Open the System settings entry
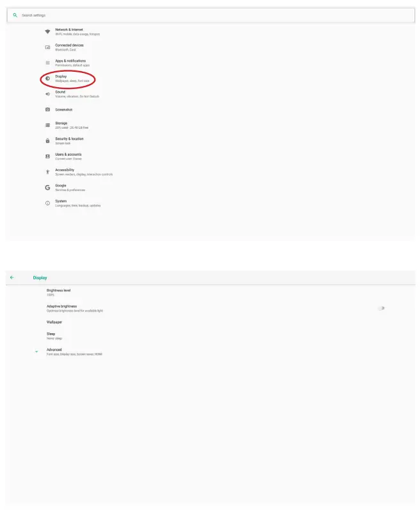This screenshot has width=420, height=510. 61,202
